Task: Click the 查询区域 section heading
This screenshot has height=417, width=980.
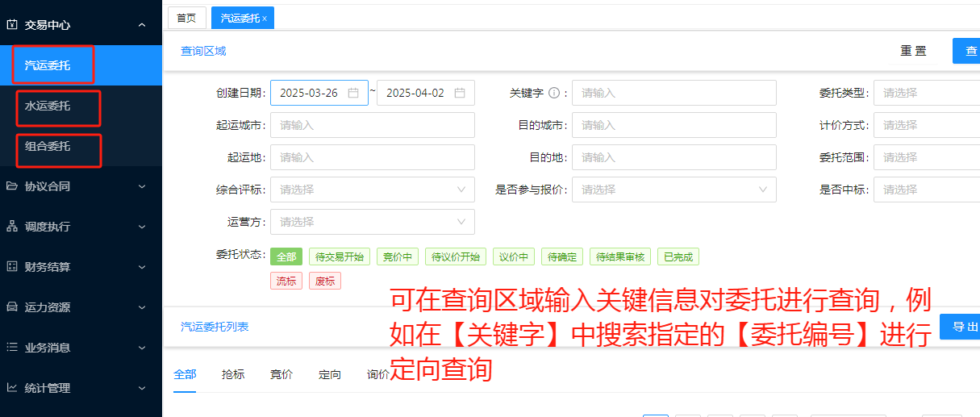Action: (x=203, y=51)
